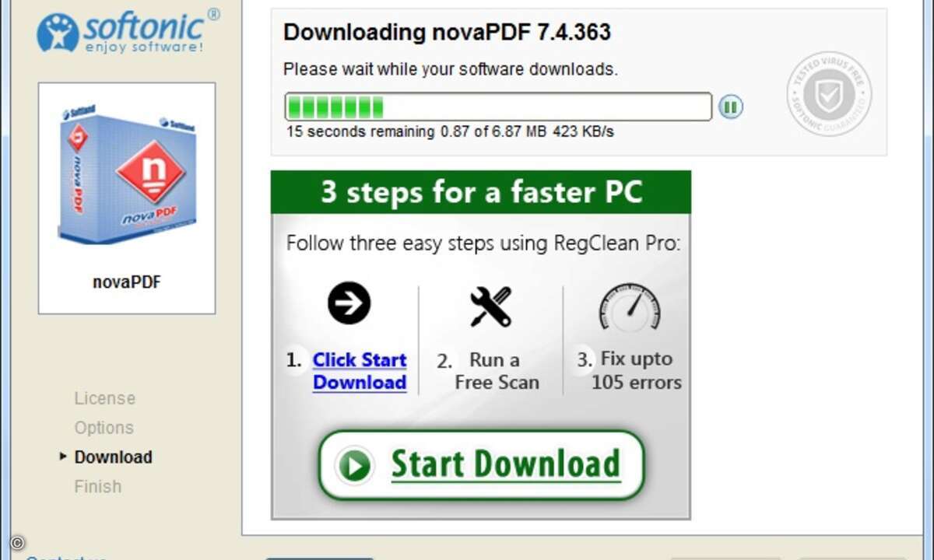934x560 pixels.
Task: Click the black arrow step 1 icon
Action: pos(349,303)
